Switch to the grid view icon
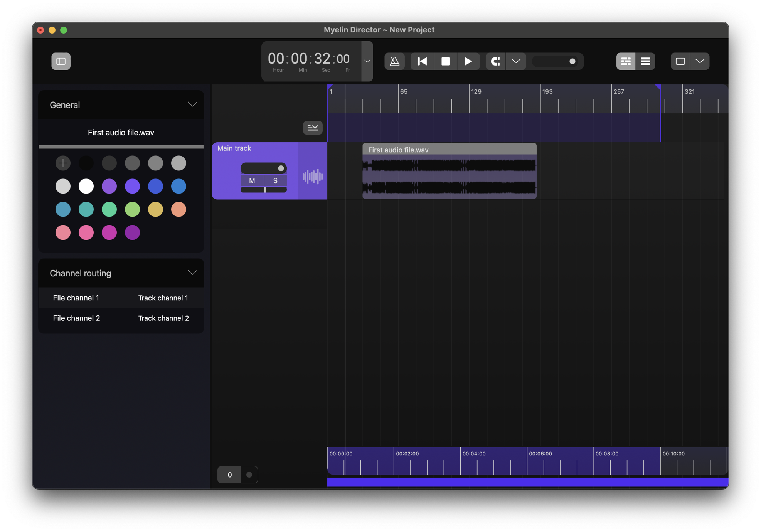761x532 pixels. 626,61
